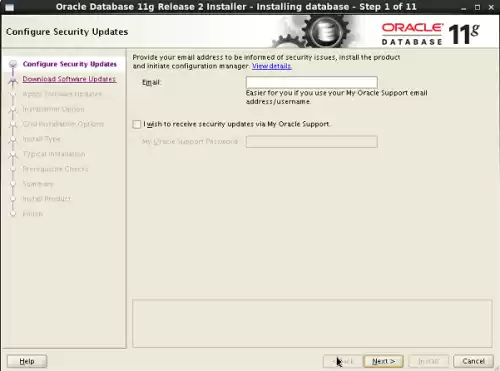Click the Next button
The image size is (500, 371).
pyautogui.click(x=383, y=361)
